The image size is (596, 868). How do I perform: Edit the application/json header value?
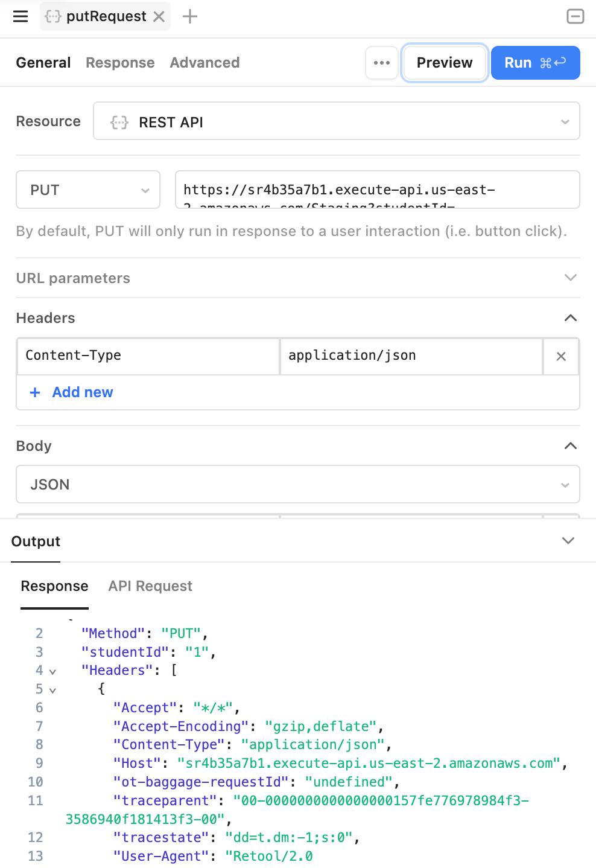(411, 356)
